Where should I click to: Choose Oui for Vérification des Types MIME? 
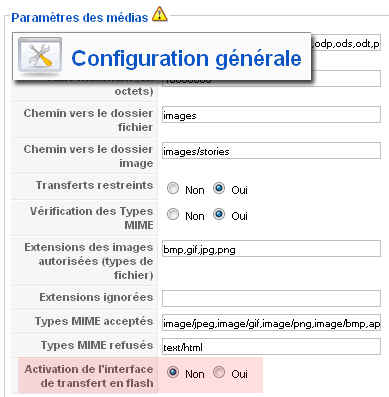click(x=219, y=214)
